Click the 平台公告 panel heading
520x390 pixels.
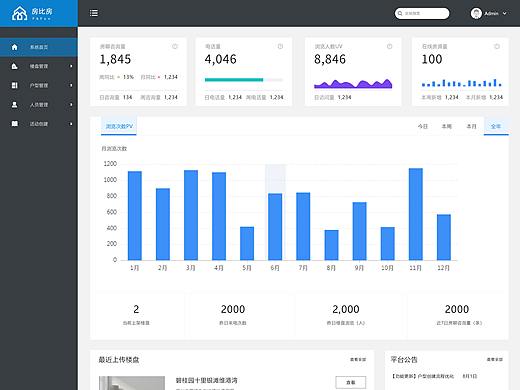pyautogui.click(x=404, y=360)
